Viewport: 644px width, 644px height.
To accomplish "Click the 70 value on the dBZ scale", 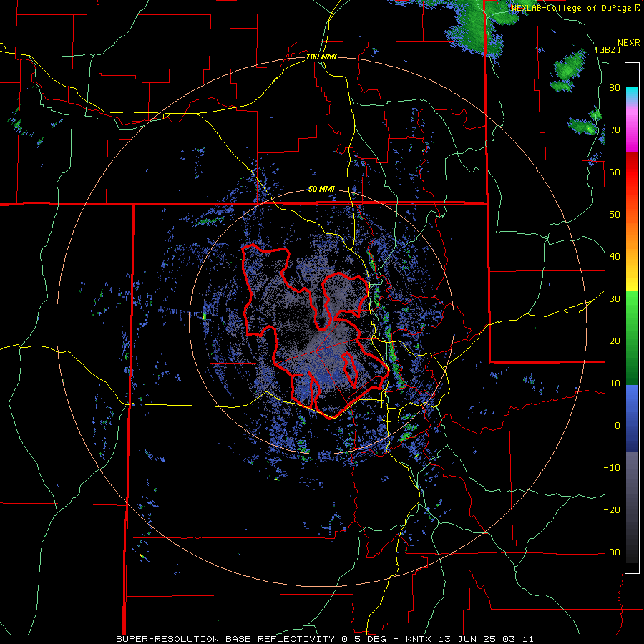I will pos(615,130).
